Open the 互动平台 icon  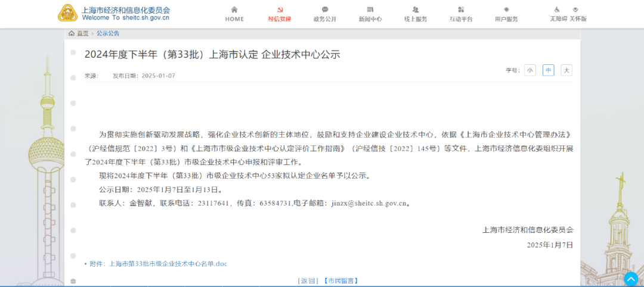[x=461, y=10]
